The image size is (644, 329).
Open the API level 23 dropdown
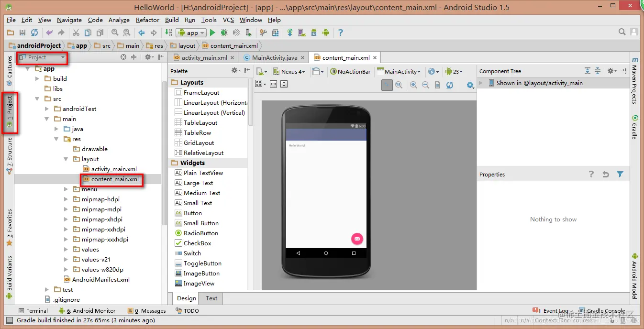[x=454, y=72]
